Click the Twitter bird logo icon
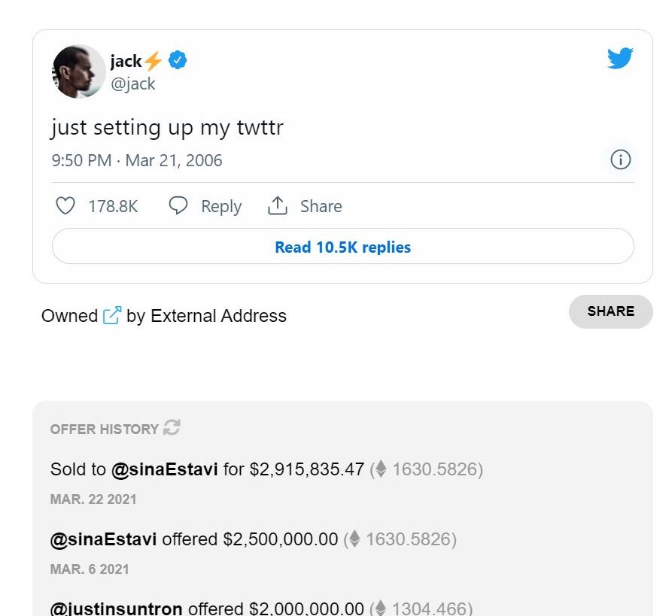Screen dimensions: 672x616 point(620,59)
